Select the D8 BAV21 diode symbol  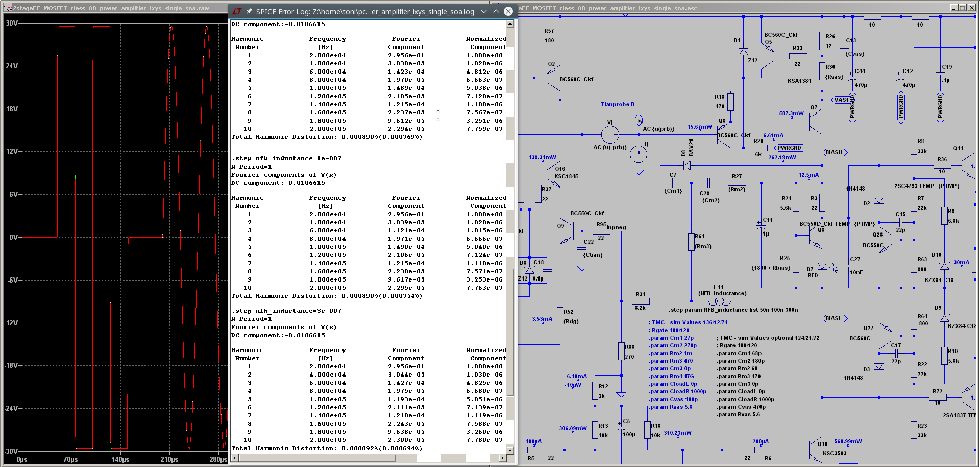[687, 165]
